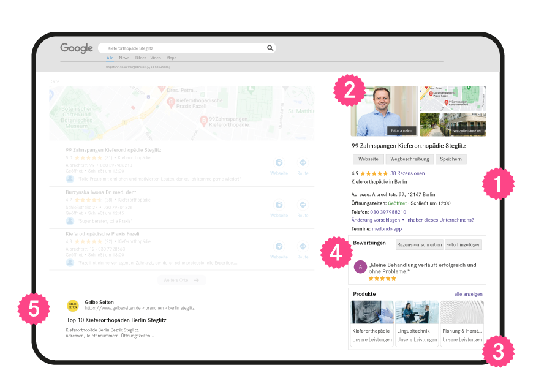
Task: Click the Kieferorthopädie in Berlin category text
Action: (379, 182)
